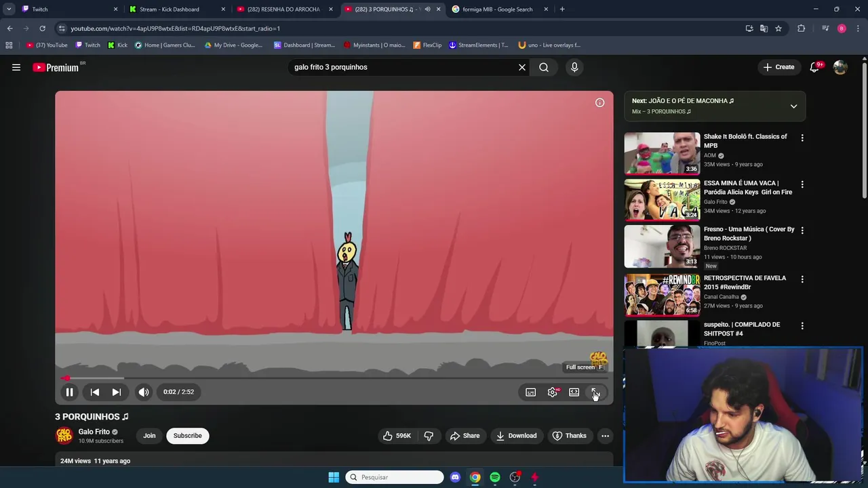
Task: Mute audio on 3 PORQUINHOS tab
Action: point(427,9)
